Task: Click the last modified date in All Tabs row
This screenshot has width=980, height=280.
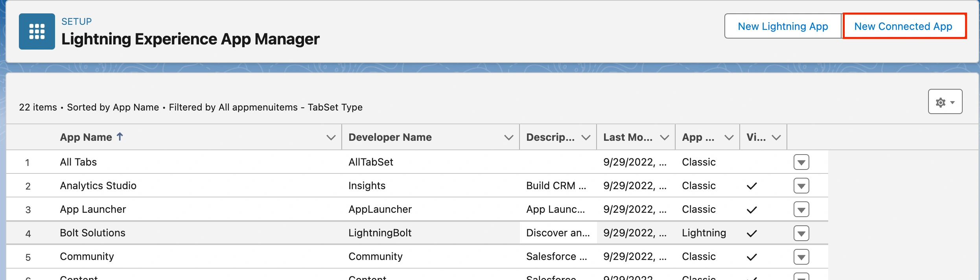Action: pyautogui.click(x=635, y=162)
